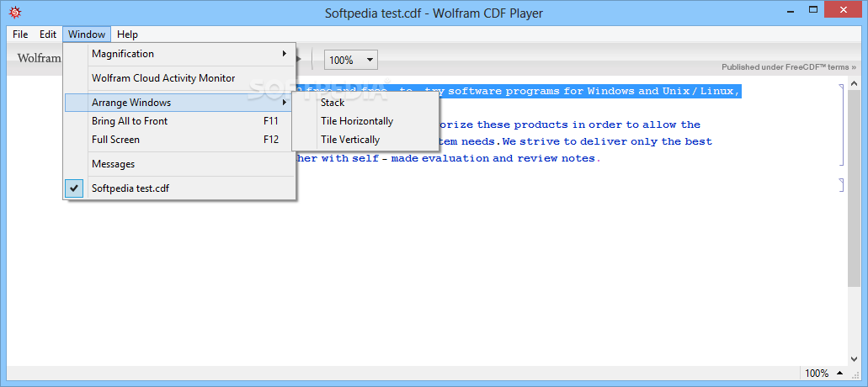Click the vertical scrollbar up arrow

pos(855,82)
